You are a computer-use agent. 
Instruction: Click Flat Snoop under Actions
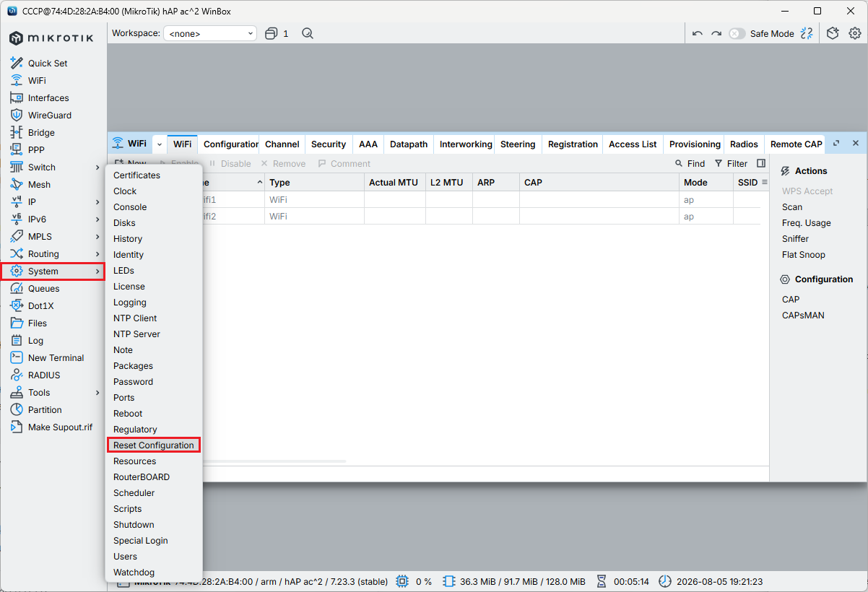coord(803,255)
